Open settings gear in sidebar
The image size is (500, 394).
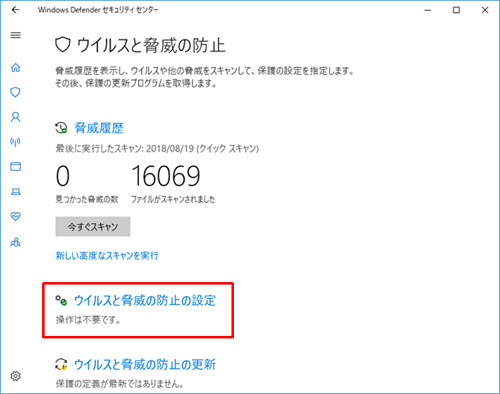tap(15, 376)
